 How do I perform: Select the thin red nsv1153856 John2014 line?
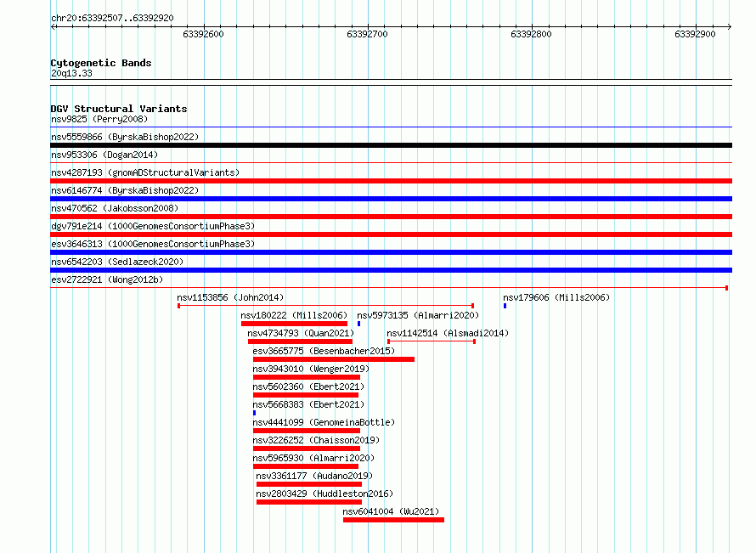326,306
